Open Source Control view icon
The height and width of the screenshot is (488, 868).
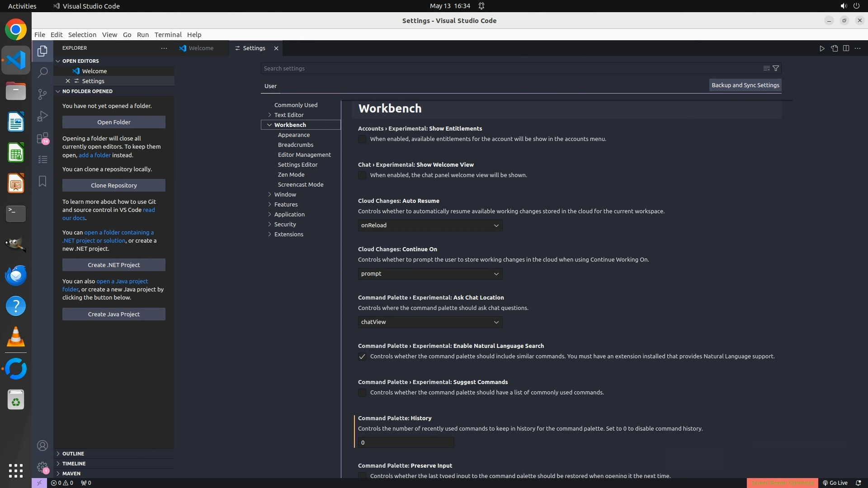coord(42,94)
